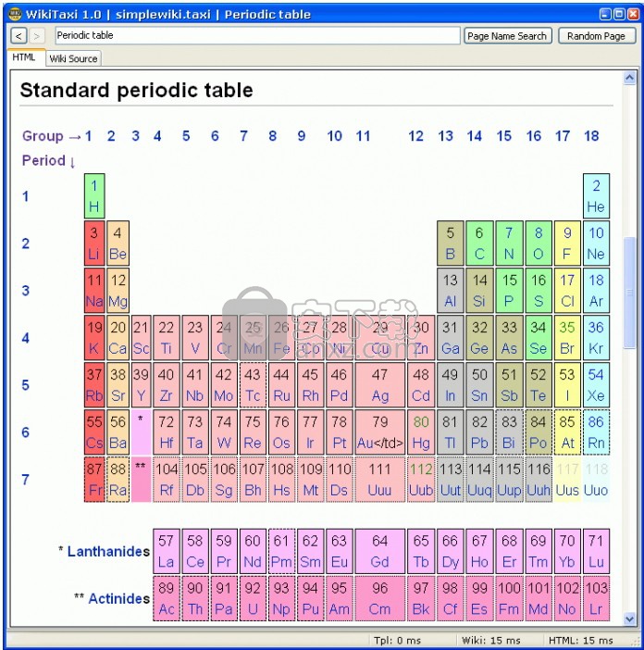Open the Ne neon element link
Image resolution: width=644 pixels, height=650 pixels.
tap(596, 254)
